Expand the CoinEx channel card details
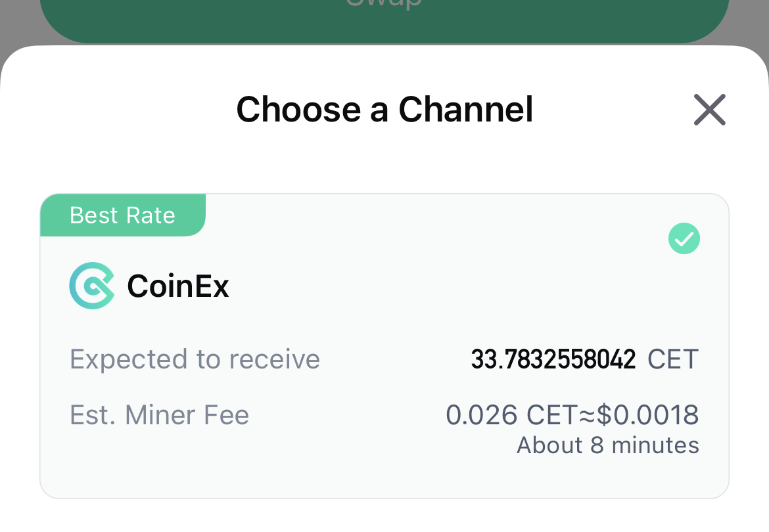 (x=384, y=345)
